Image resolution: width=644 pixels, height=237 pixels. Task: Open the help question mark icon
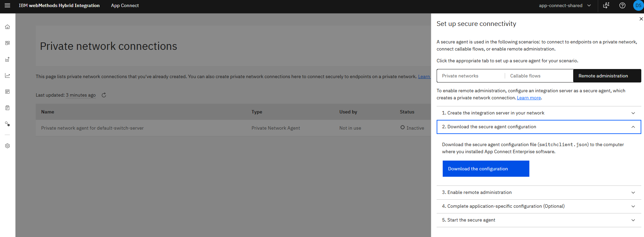click(622, 5)
